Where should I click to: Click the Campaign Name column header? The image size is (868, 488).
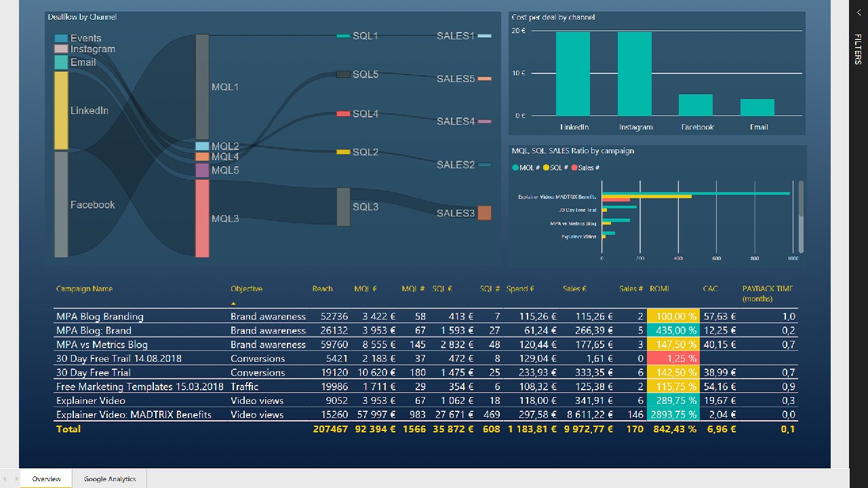pos(84,289)
